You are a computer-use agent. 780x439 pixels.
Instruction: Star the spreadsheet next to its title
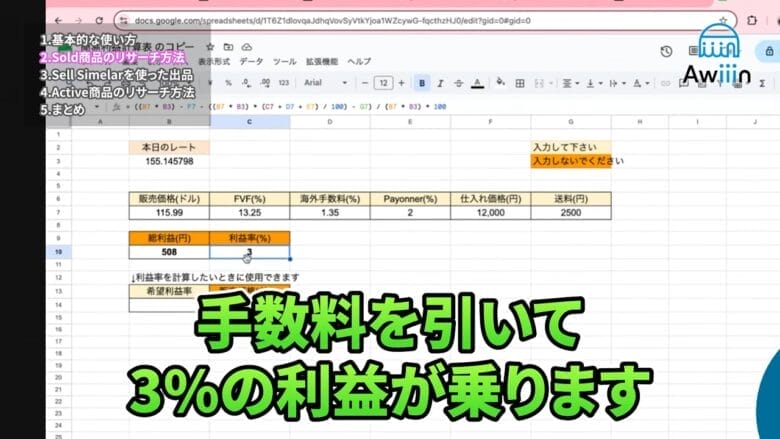(x=210, y=47)
